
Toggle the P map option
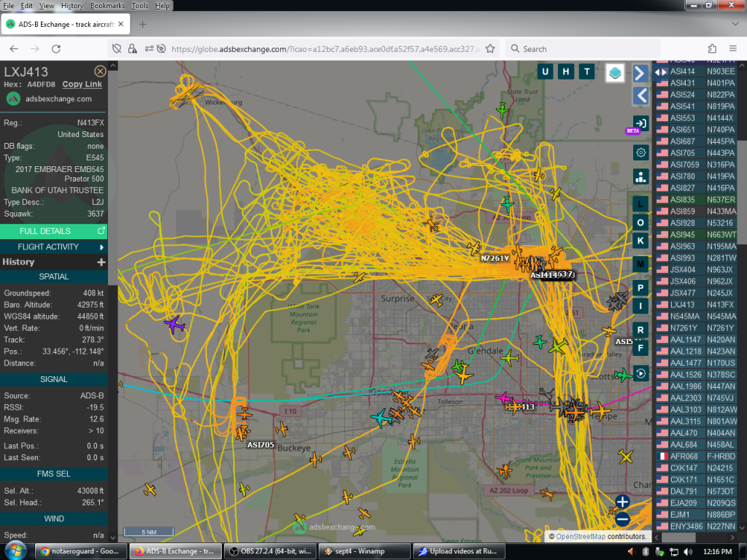click(x=640, y=287)
